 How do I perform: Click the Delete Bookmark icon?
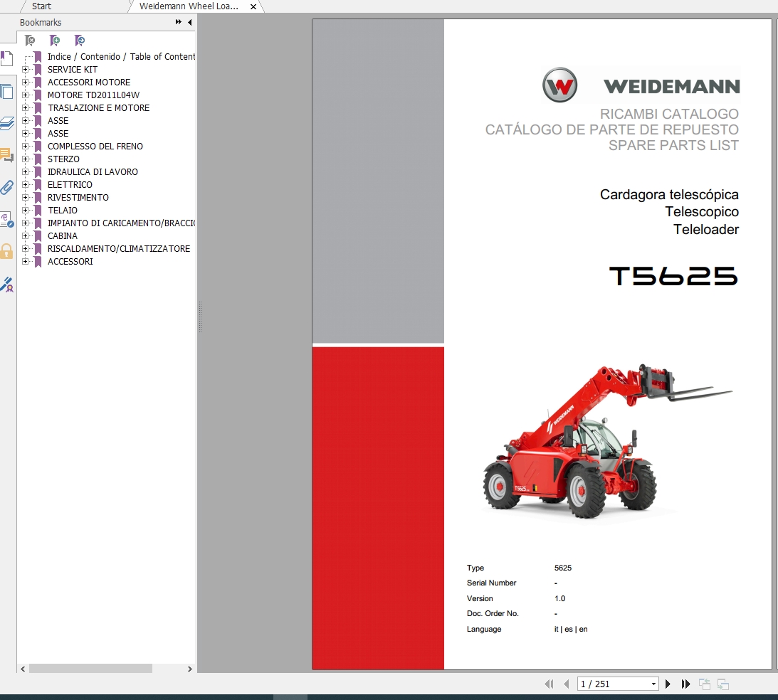point(30,41)
